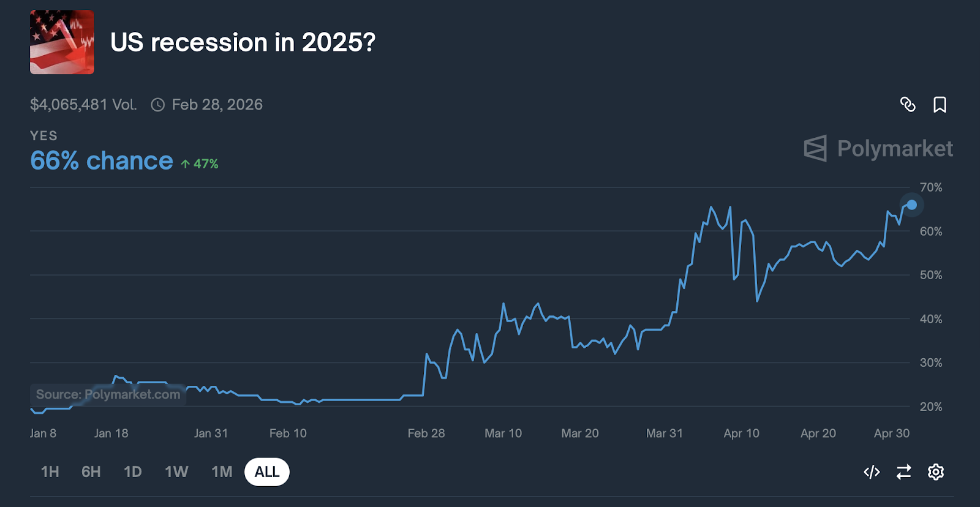Click the swap outcome arrows icon

903,472
